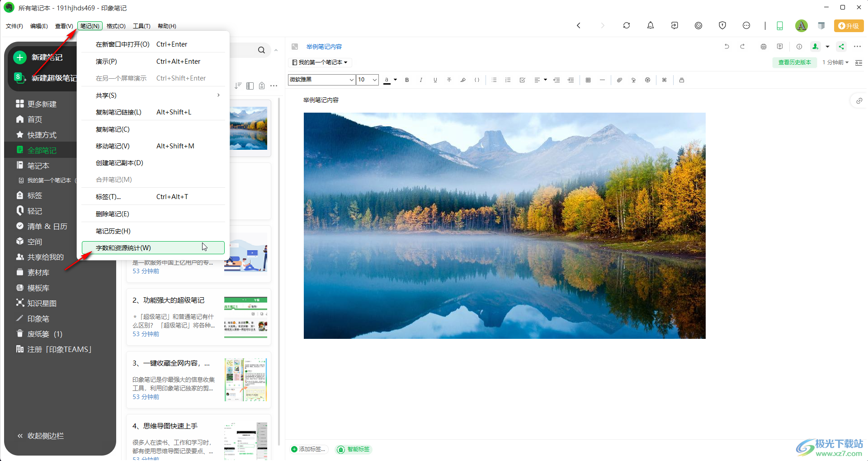This screenshot has height=461, width=868.
Task: Click the note list sort icon
Action: click(x=238, y=86)
